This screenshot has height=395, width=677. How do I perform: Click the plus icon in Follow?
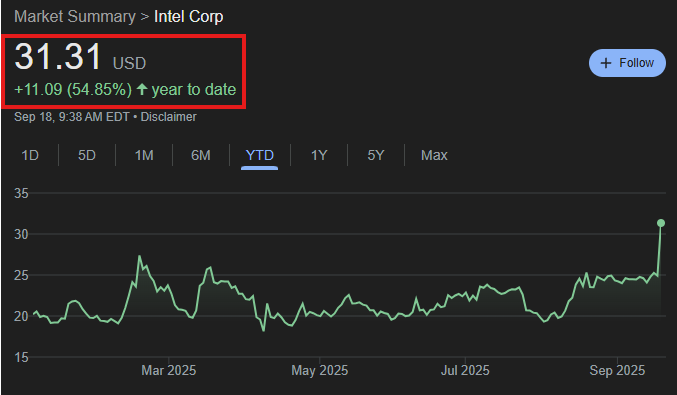coord(606,63)
